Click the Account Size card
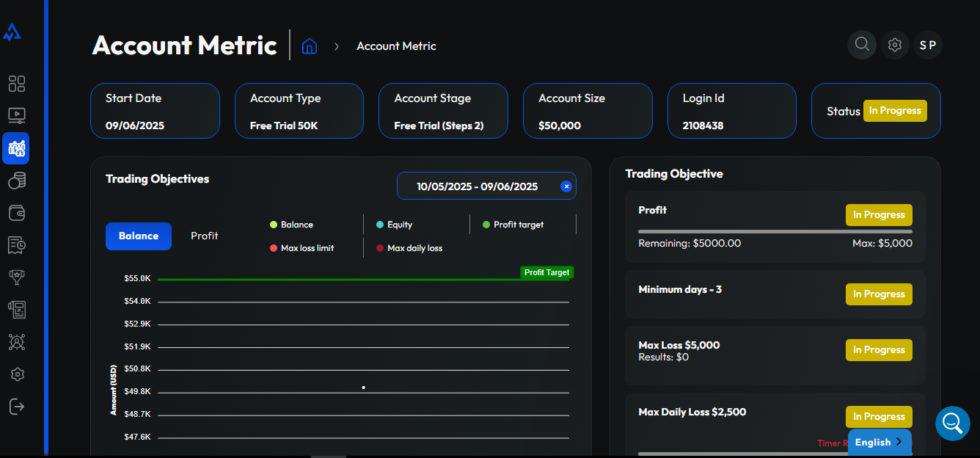980x458 pixels. pyautogui.click(x=588, y=111)
